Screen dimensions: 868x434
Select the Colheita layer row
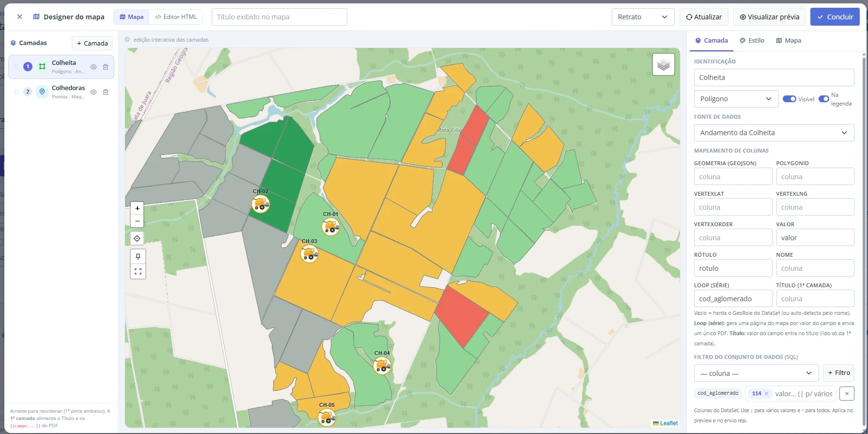pos(61,67)
